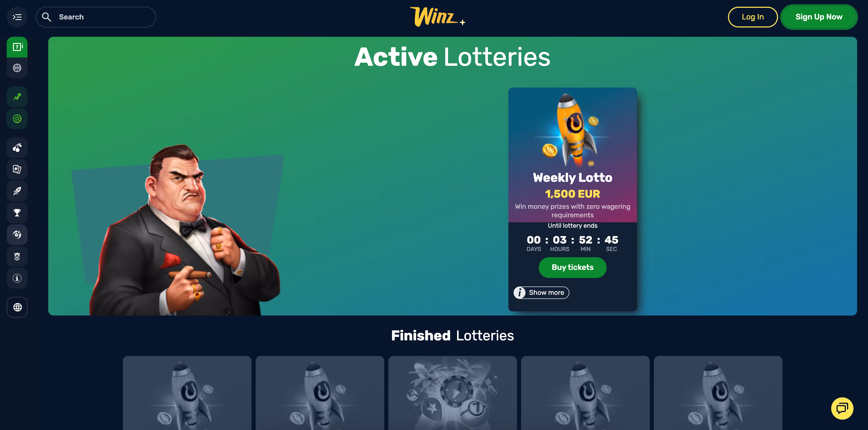This screenshot has width=868, height=430.
Task: Select the cherry slots icon
Action: pos(17,147)
